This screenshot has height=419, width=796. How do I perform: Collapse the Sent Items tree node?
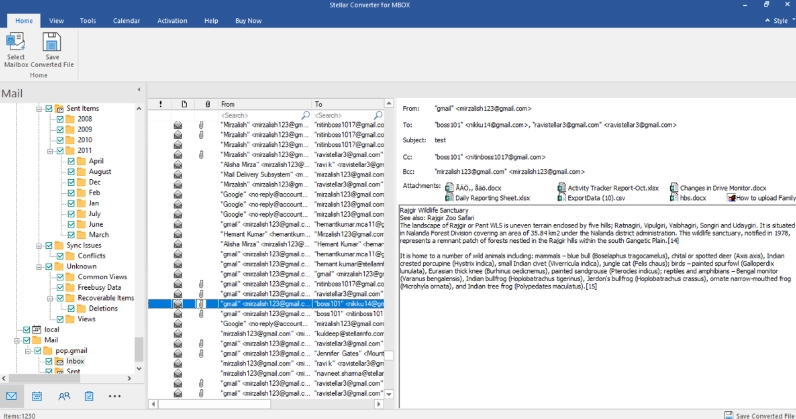39,109
